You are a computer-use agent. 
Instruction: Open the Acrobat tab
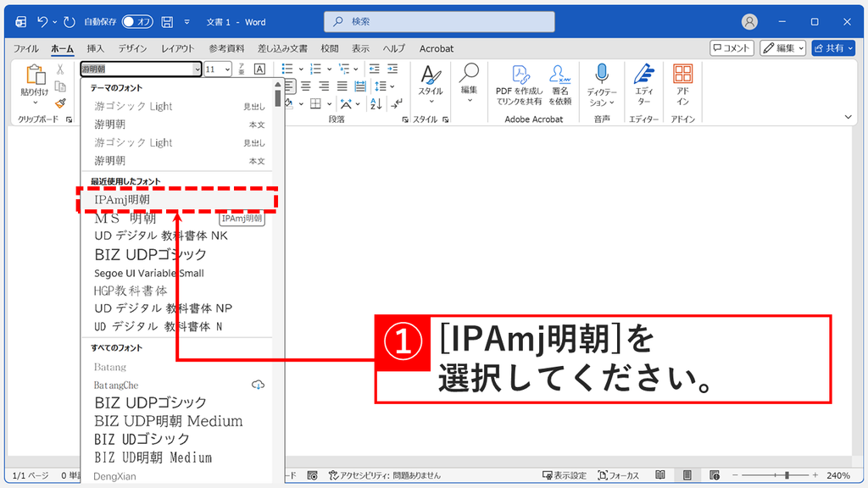tap(437, 48)
